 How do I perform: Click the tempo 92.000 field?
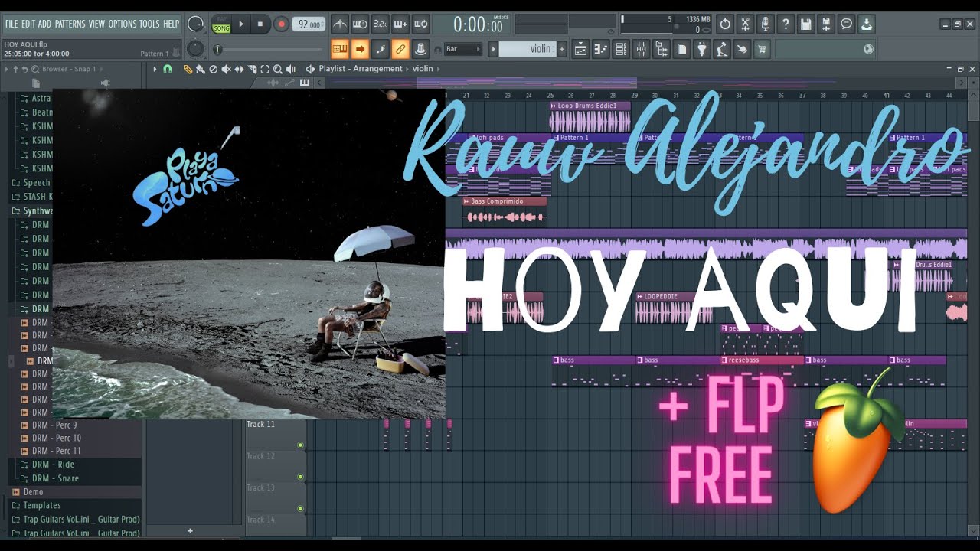click(309, 24)
